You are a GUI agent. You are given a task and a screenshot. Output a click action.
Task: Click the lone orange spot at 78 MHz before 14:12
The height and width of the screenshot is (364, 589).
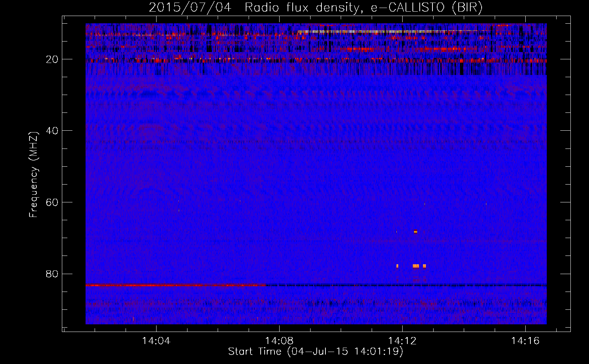[397, 266]
